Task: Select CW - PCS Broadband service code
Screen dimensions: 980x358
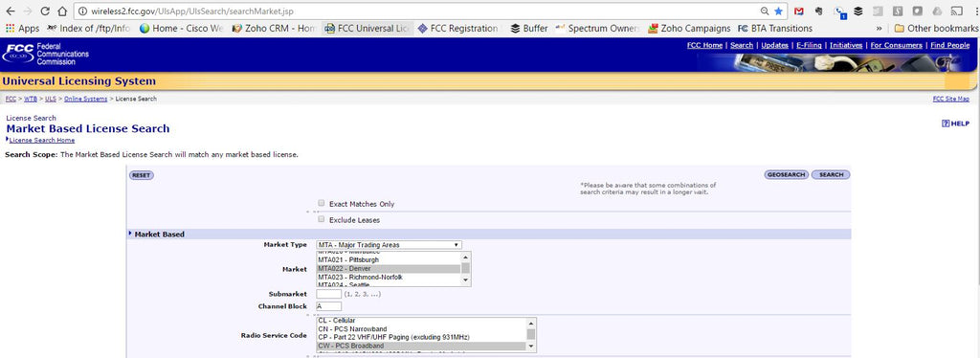Action: [421, 347]
